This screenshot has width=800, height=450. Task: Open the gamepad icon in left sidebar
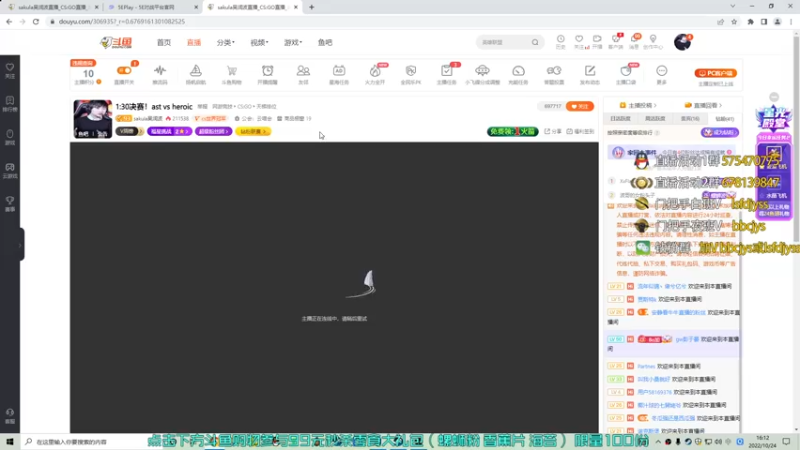point(10,167)
